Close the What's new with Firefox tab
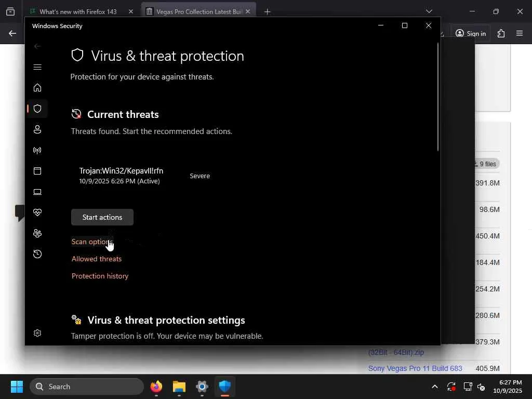 pos(131,11)
